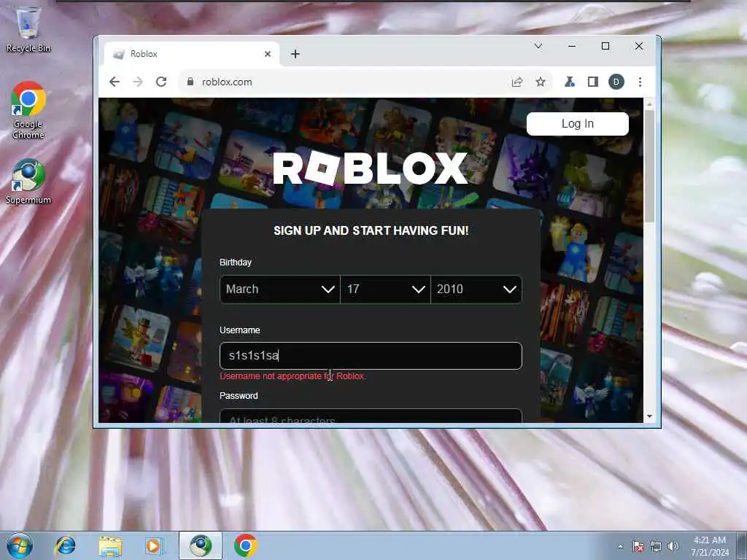The height and width of the screenshot is (560, 747).
Task: Click the scrollbar up arrow
Action: click(x=649, y=104)
